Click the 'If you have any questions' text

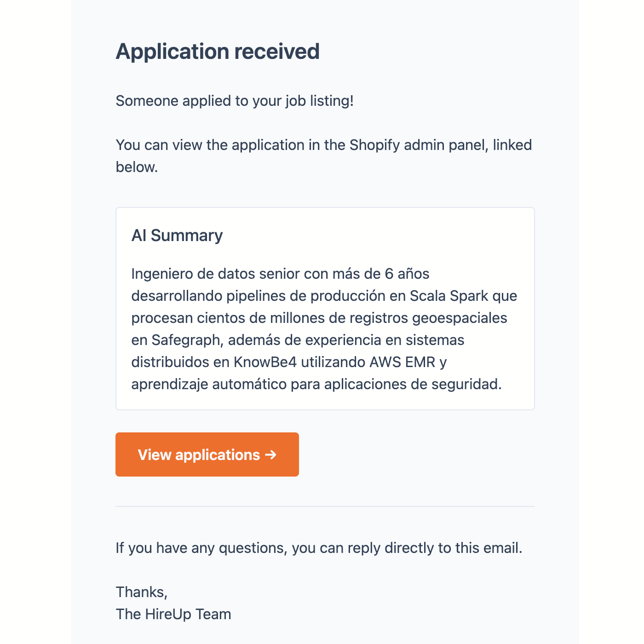(x=201, y=548)
